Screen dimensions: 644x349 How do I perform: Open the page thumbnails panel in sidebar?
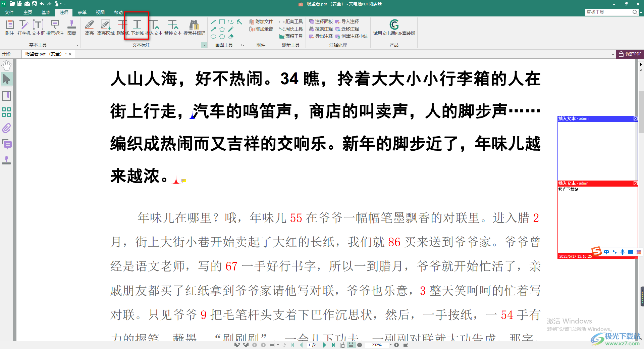pos(6,112)
